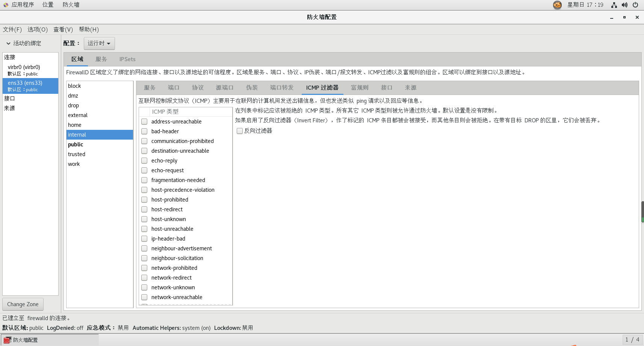This screenshot has width=644, height=346.
Task: Switch to the 源端口 tab
Action: click(225, 88)
